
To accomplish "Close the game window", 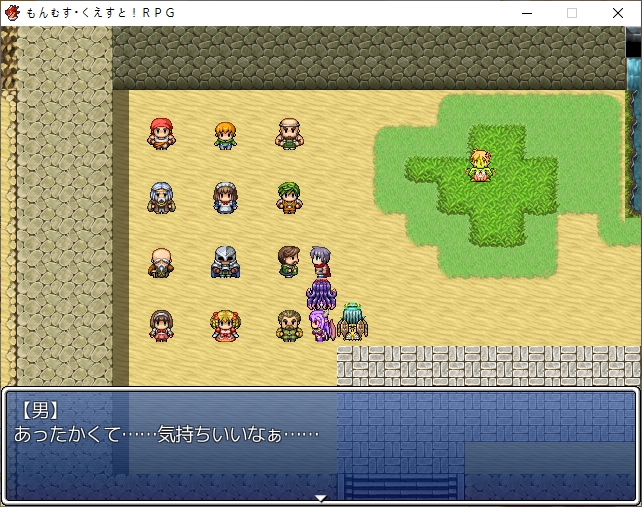I will [618, 13].
